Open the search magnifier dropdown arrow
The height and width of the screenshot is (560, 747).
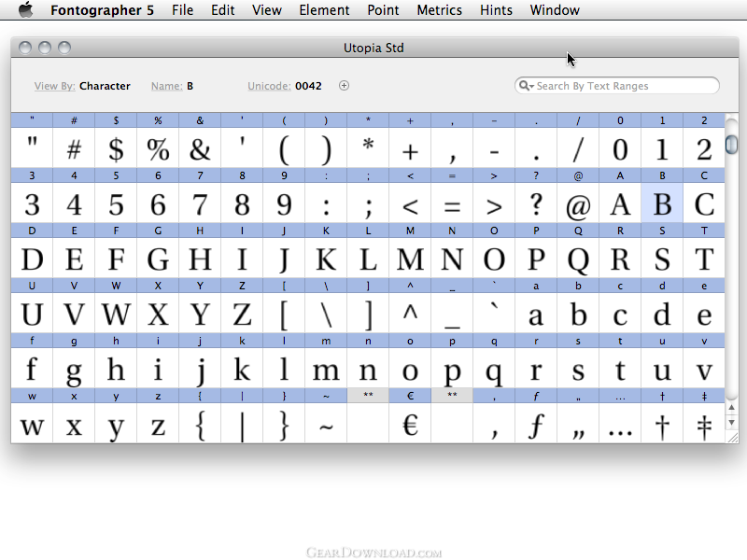click(526, 86)
